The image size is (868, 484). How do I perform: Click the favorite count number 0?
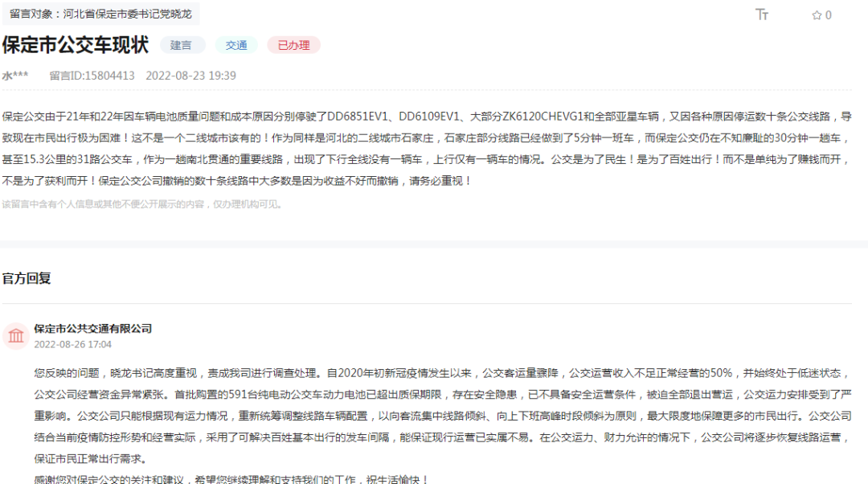[x=828, y=15]
